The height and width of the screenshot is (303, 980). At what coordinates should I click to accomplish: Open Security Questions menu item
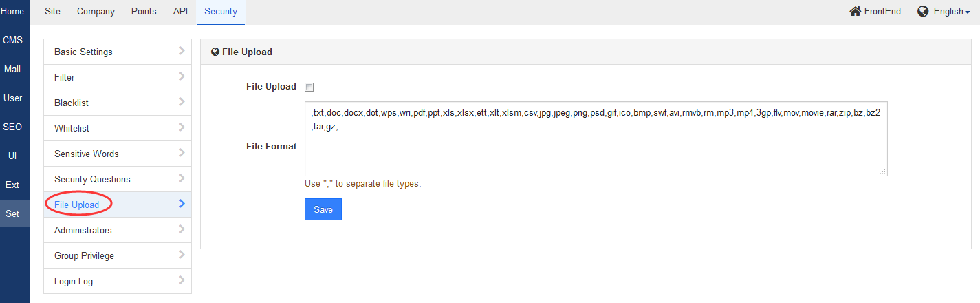click(118, 179)
